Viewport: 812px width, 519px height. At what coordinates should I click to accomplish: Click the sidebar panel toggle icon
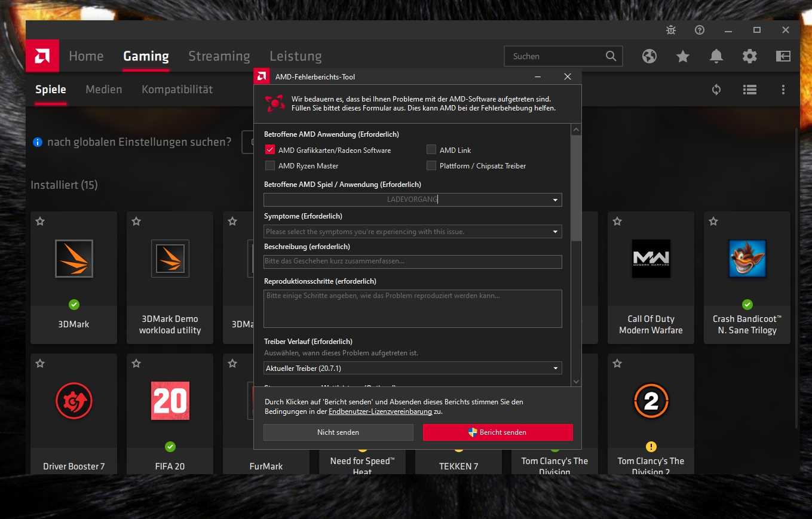(x=783, y=56)
